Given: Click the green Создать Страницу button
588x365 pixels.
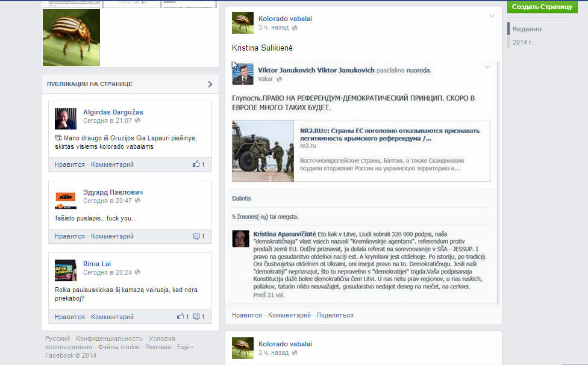Looking at the screenshot, I should tap(542, 7).
